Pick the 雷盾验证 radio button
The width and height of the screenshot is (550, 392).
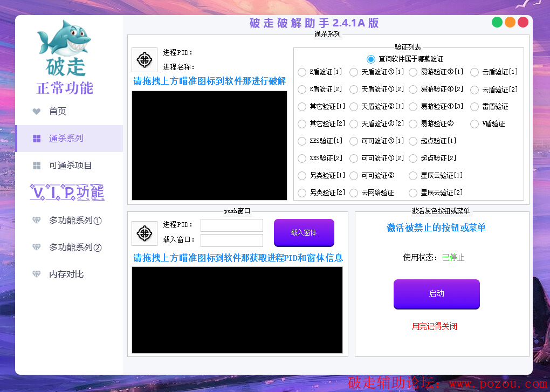pos(475,107)
